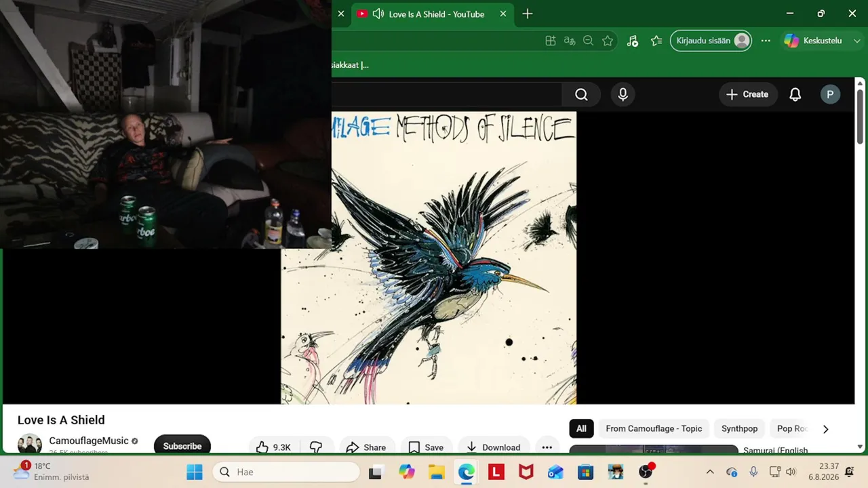Image resolution: width=868 pixels, height=488 pixels.
Task: Subscribe to CamouflageMusic
Action: click(x=182, y=445)
